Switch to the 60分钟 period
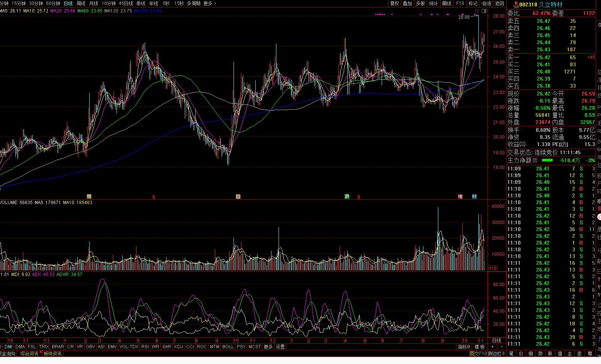601x364 pixels. [53, 3]
